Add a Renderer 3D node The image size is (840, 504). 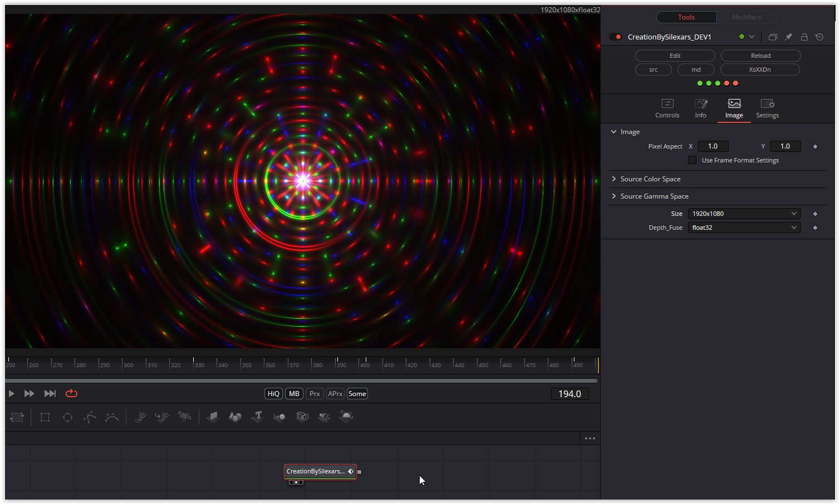tap(346, 417)
